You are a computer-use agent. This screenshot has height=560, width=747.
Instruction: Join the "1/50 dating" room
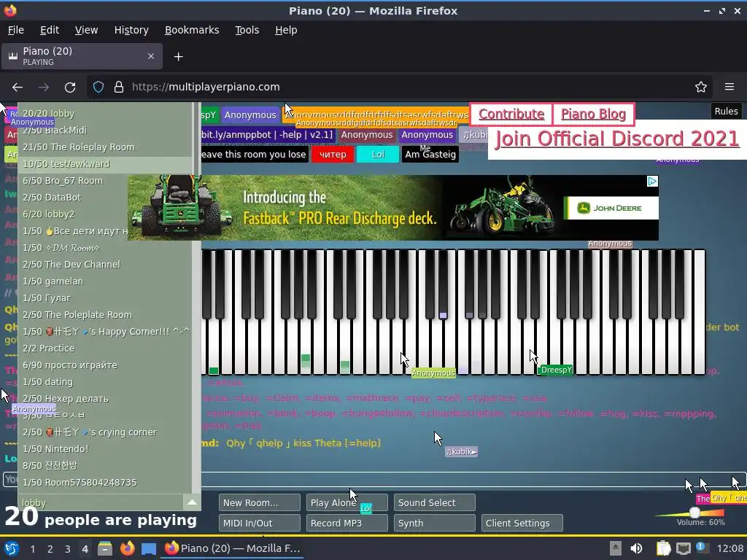(105, 382)
